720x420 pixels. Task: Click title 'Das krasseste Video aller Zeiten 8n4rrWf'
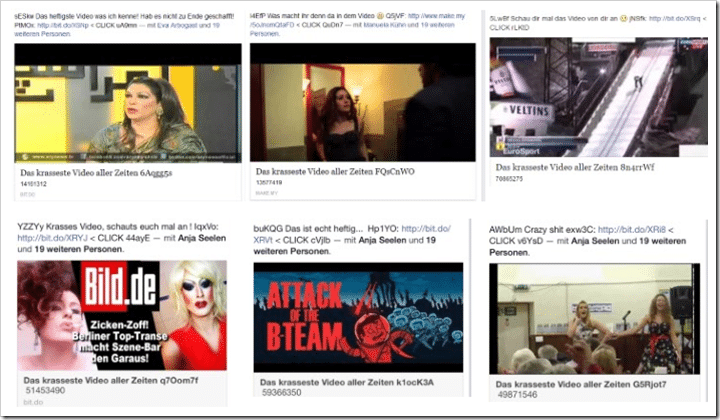(575, 168)
